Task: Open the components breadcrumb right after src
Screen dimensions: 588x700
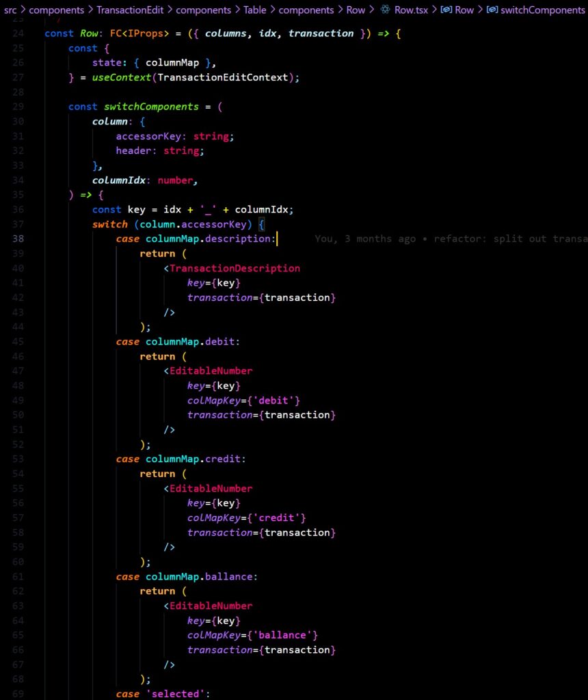Action: pyautogui.click(x=56, y=10)
